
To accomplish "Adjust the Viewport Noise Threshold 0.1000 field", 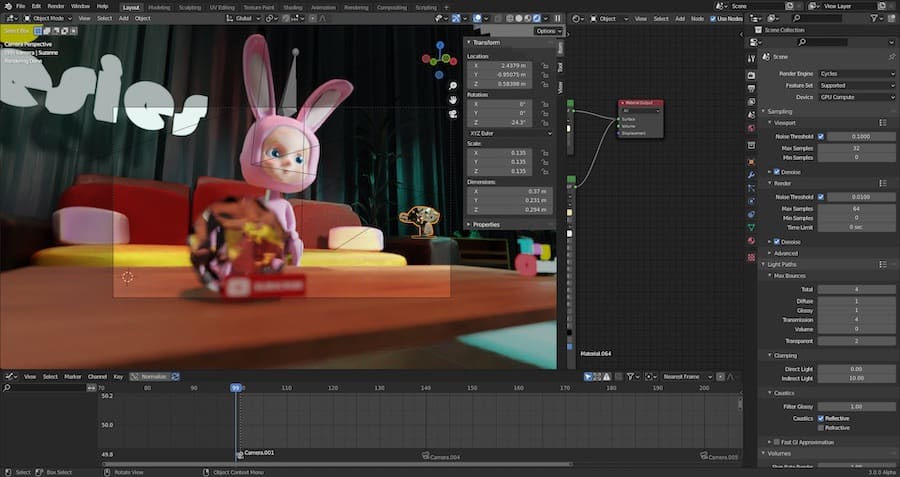I will 860,136.
